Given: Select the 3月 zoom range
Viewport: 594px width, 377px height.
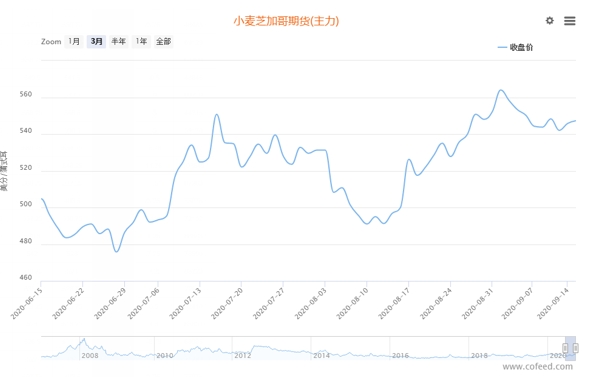Looking at the screenshot, I should tap(96, 41).
